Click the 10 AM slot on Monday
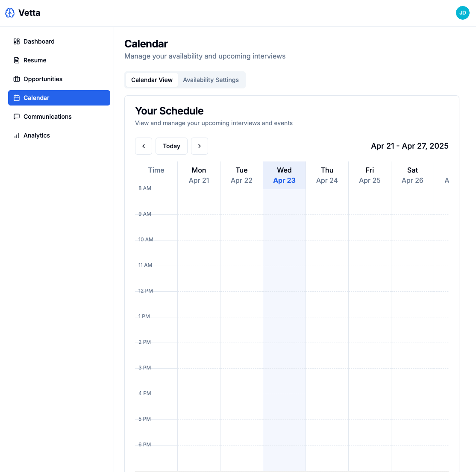 (199, 252)
